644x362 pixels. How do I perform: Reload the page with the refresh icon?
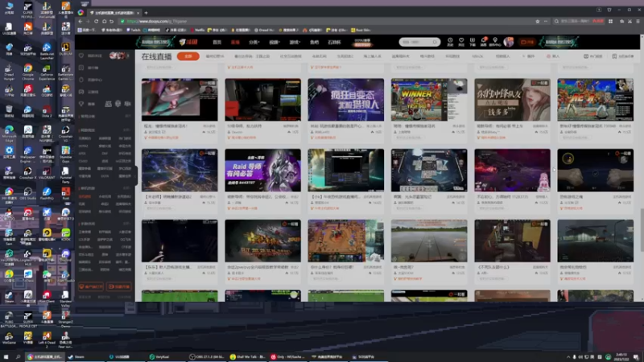pos(96,22)
